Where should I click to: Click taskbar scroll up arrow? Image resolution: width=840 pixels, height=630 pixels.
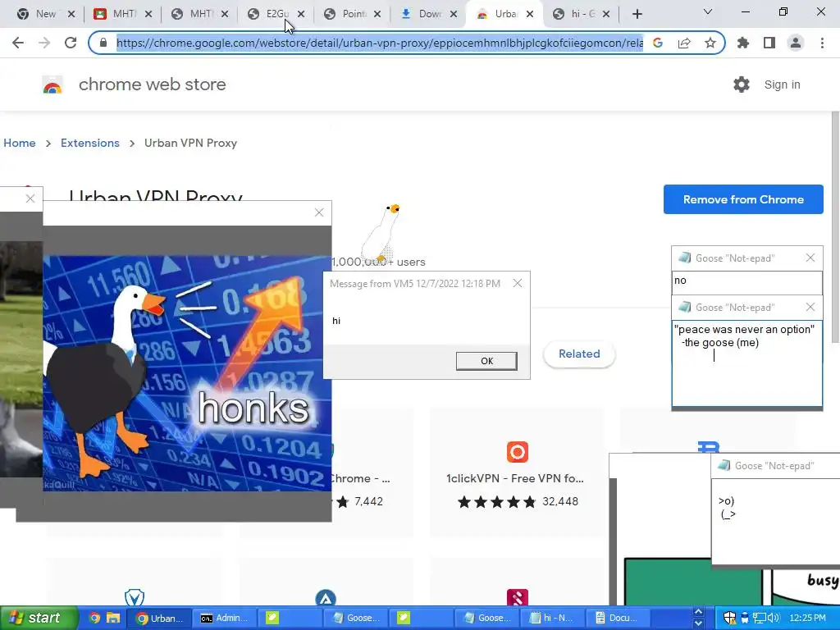coord(699,612)
